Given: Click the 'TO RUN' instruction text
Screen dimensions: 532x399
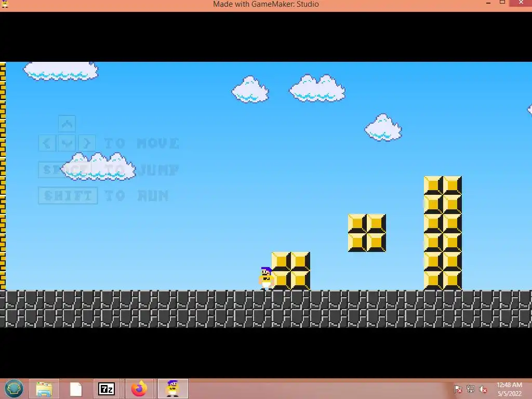Looking at the screenshot, I should [x=137, y=195].
